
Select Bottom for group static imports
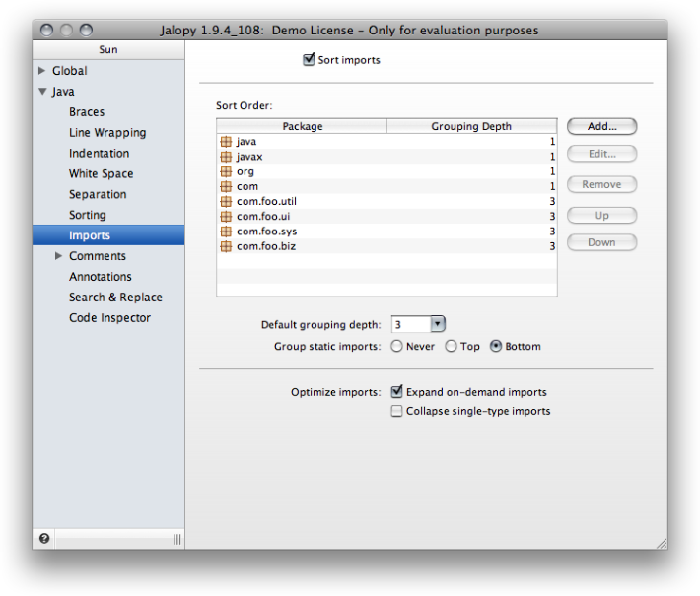point(496,346)
